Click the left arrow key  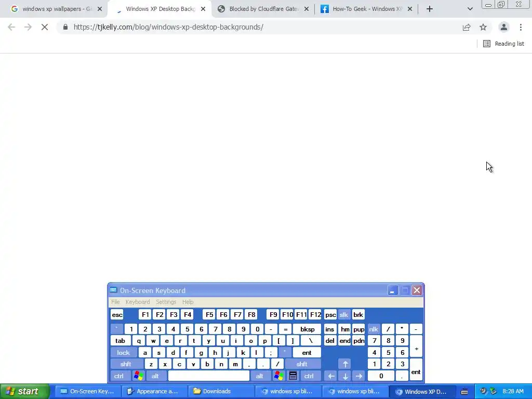[x=331, y=376]
